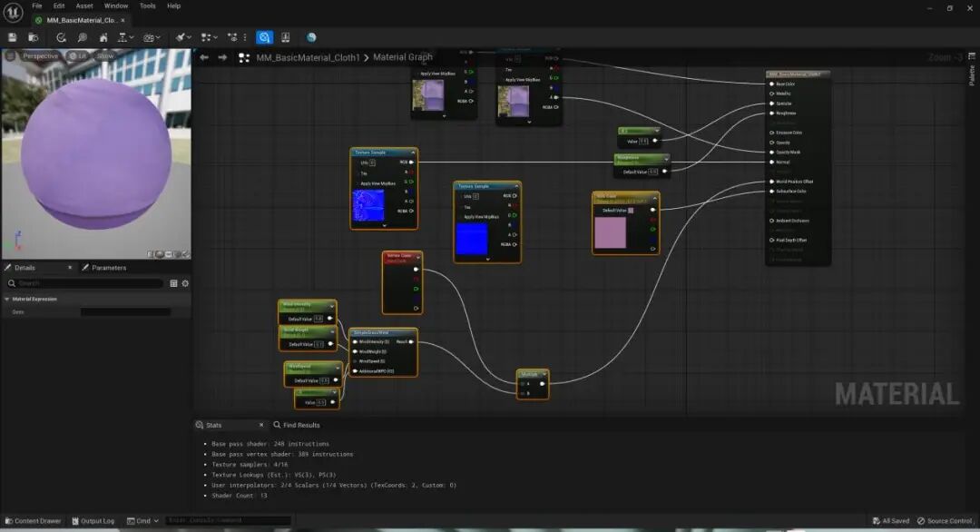Switch to the Parameters tab
The height and width of the screenshot is (532, 980).
click(103, 268)
